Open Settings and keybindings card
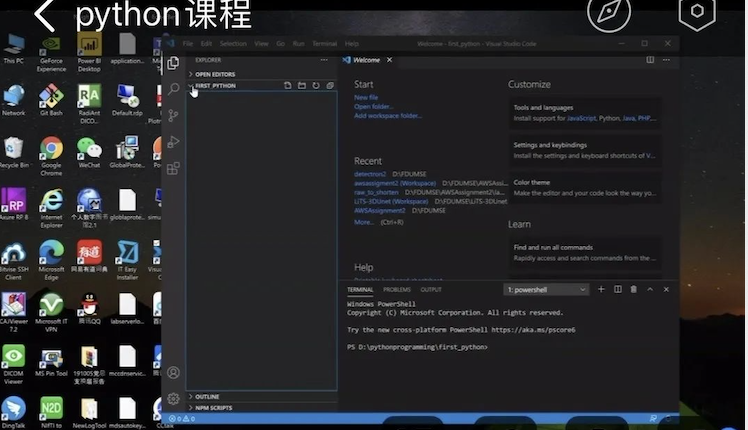Screen dimensions: 748x430 point(585,150)
